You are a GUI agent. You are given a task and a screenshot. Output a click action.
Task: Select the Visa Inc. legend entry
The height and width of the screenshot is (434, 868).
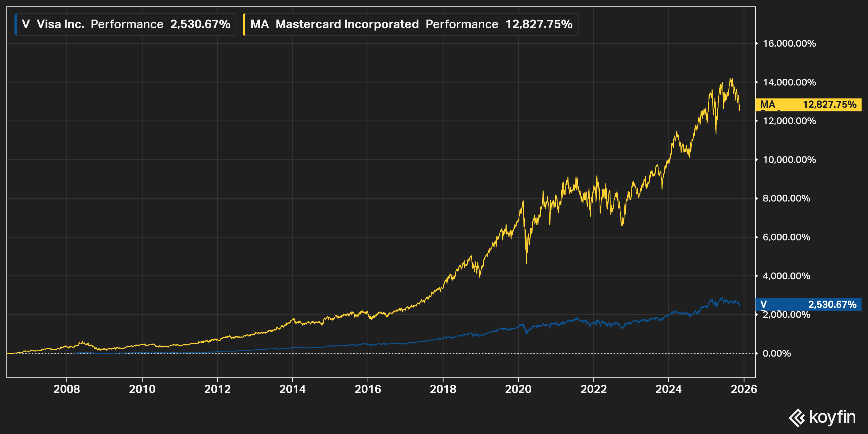point(60,24)
